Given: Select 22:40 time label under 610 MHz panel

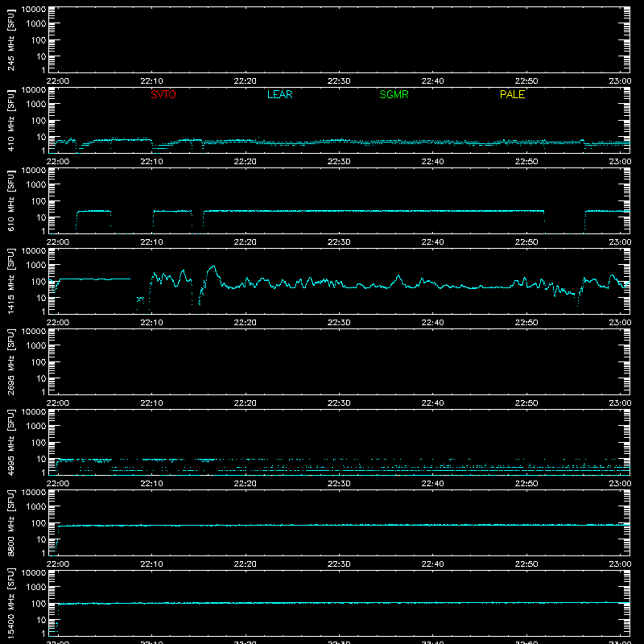Looking at the screenshot, I should click(432, 242).
